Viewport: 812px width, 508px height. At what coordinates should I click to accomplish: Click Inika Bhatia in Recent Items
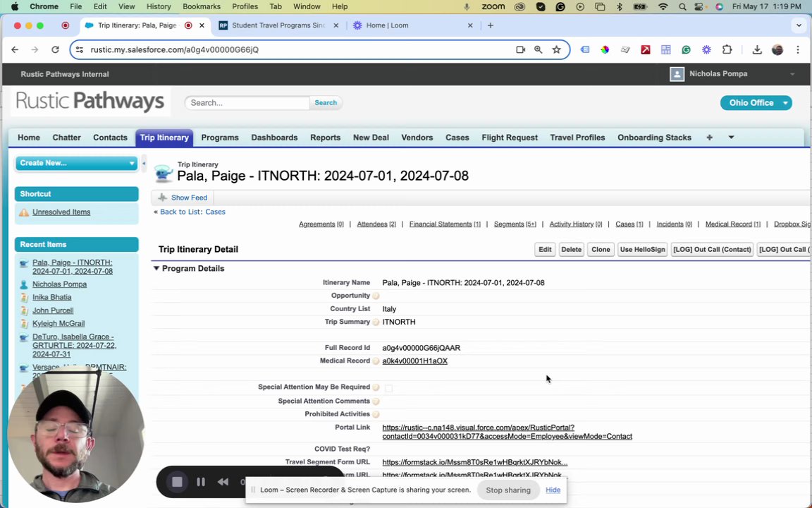51,297
